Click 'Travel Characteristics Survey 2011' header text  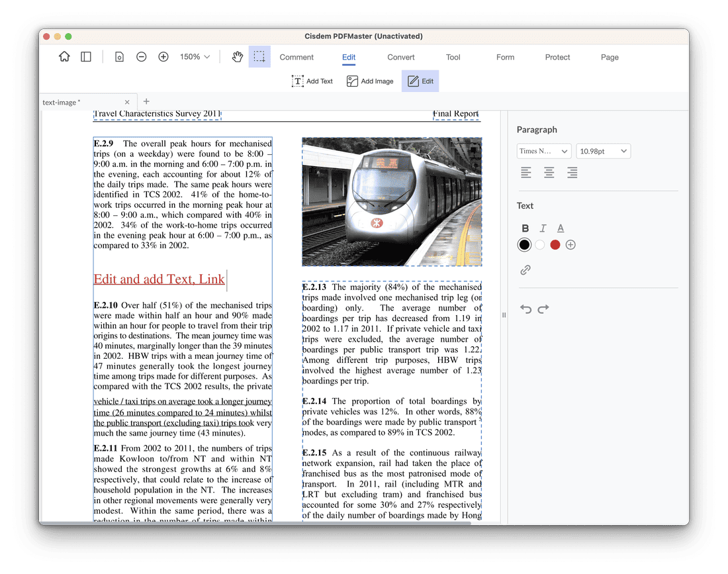(157, 114)
